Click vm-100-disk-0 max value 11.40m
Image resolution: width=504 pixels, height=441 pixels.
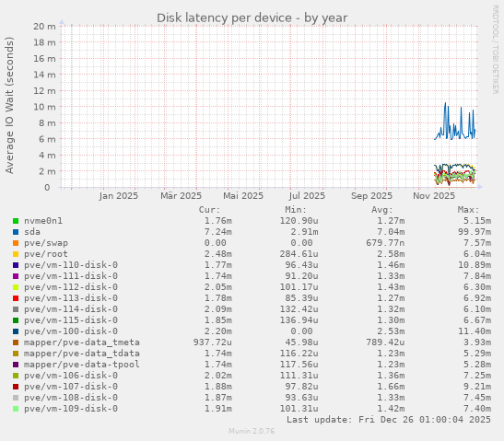[475, 331]
